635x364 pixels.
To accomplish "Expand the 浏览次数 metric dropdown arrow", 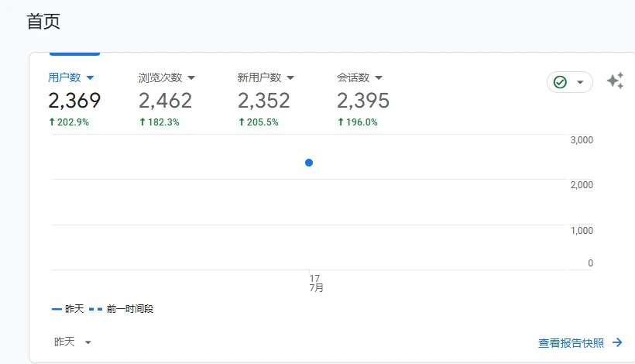I will click(x=191, y=77).
